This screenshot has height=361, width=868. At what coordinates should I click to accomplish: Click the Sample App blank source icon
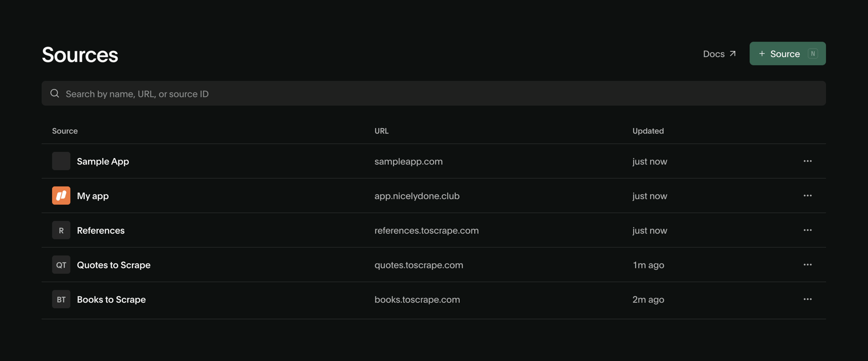(61, 161)
